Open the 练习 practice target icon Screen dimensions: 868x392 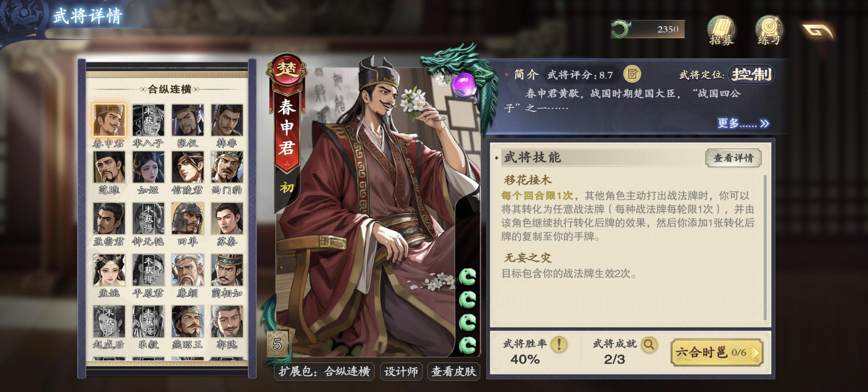(769, 30)
